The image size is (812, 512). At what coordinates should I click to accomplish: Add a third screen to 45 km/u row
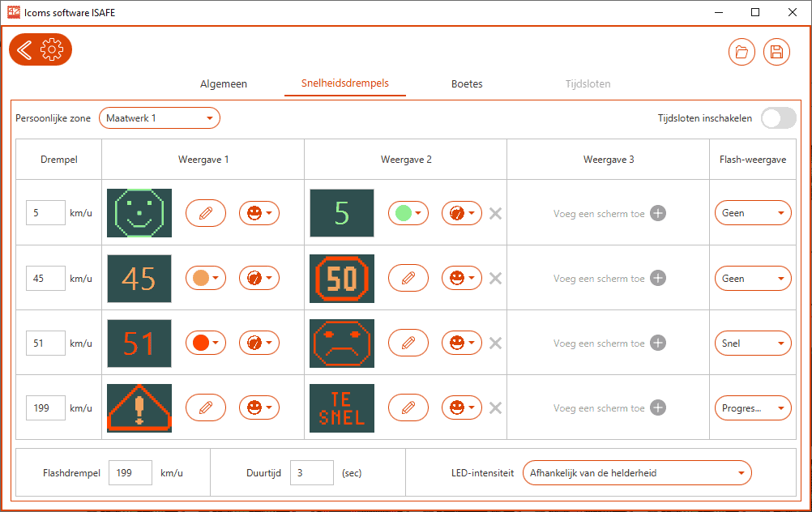tap(658, 278)
